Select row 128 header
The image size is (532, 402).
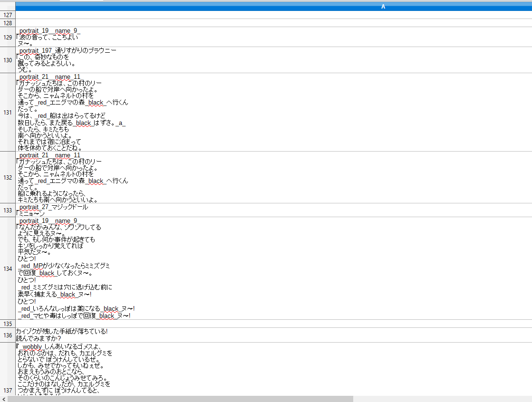click(x=8, y=23)
